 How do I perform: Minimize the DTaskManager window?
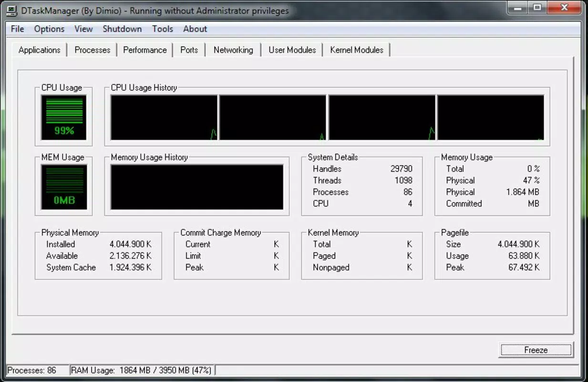(517, 7)
